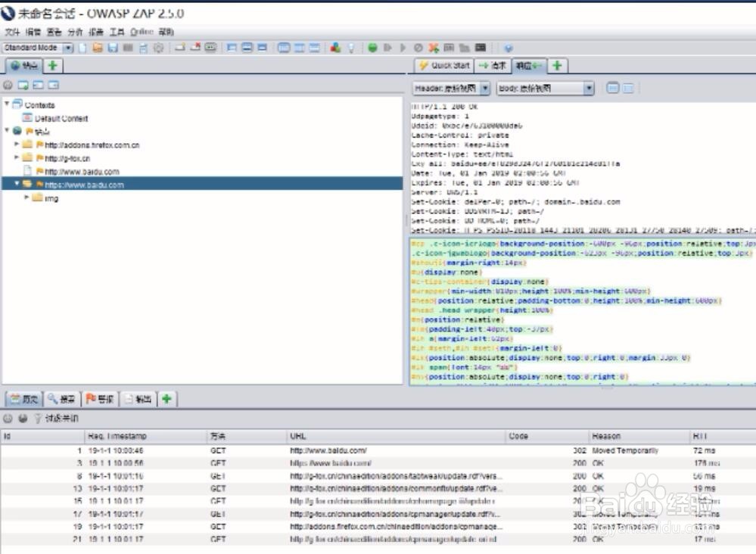Select history row 19 addons.firefox.com.cn request

pos(378,527)
